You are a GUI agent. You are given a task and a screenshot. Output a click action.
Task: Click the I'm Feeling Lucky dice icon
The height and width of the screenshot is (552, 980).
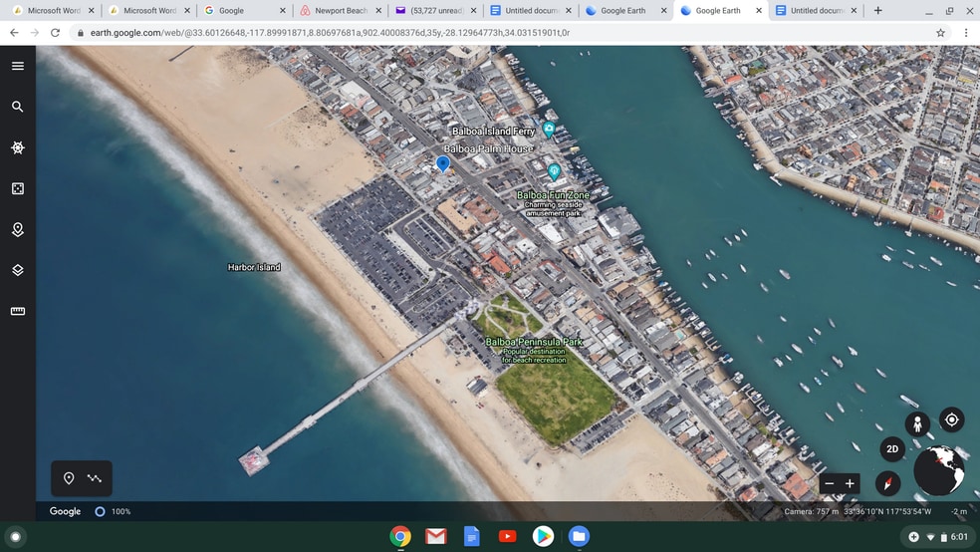(17, 188)
